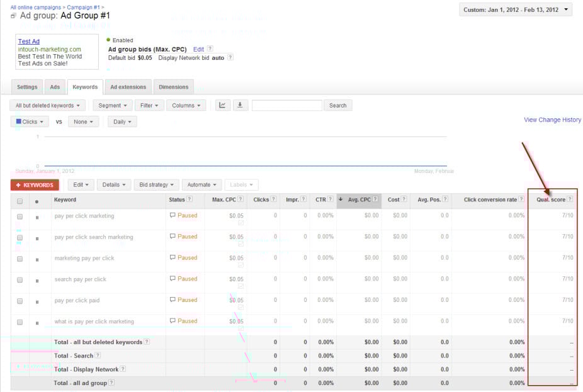This screenshot has width=583, height=392.
Task: Click help icon in Clicks column header
Action: pyautogui.click(x=273, y=199)
